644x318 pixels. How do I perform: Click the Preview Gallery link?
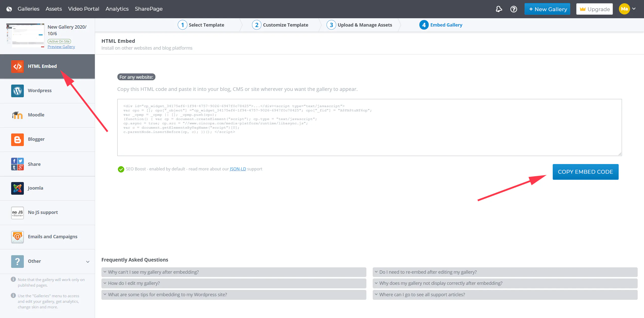click(x=61, y=47)
